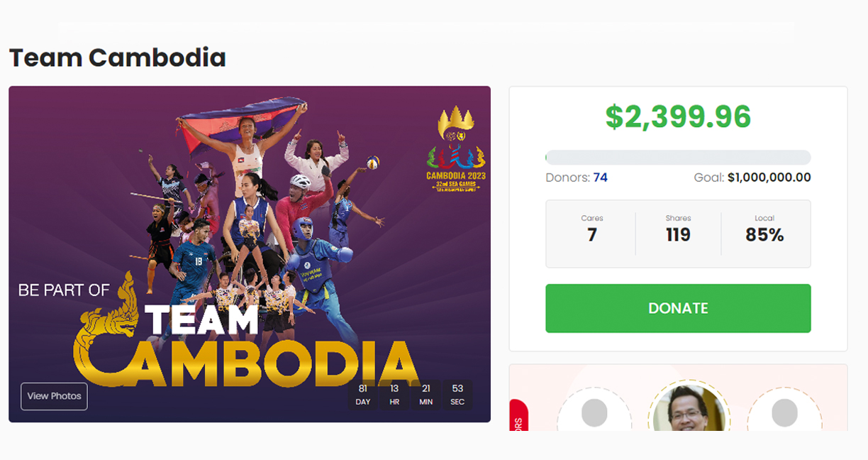The width and height of the screenshot is (868, 460).
Task: Click the donors count 74
Action: click(x=600, y=177)
